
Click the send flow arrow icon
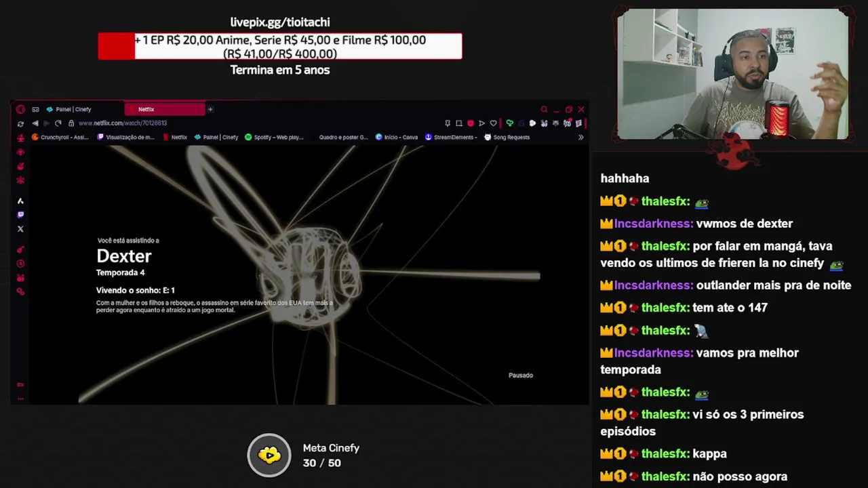tap(481, 123)
